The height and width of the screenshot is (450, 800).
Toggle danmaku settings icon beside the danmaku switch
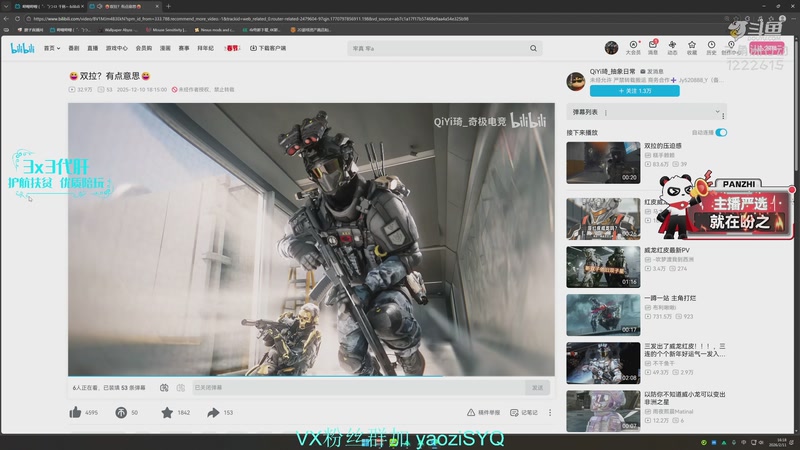click(181, 388)
